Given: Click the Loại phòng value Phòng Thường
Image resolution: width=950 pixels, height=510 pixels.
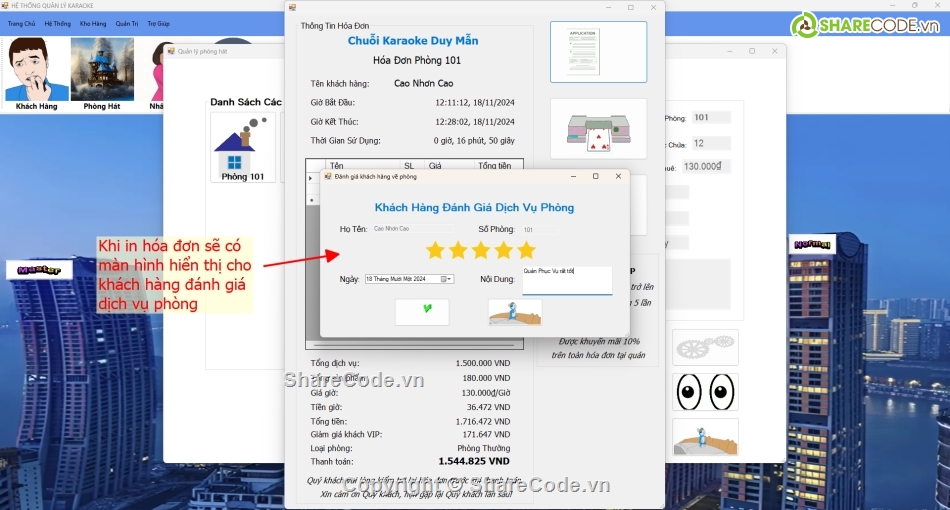Looking at the screenshot, I should [483, 448].
